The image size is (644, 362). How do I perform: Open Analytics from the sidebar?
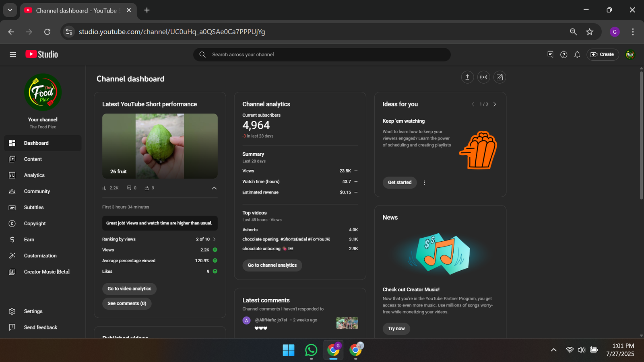(x=43, y=175)
